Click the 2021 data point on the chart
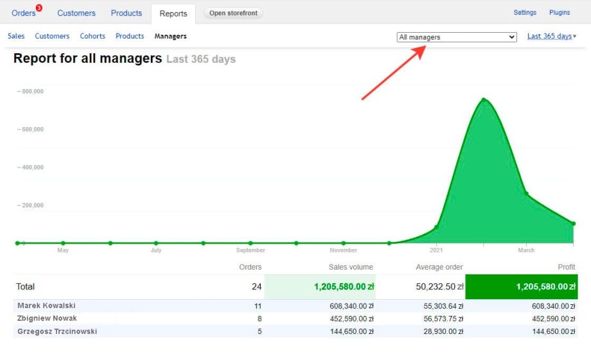 tap(437, 227)
